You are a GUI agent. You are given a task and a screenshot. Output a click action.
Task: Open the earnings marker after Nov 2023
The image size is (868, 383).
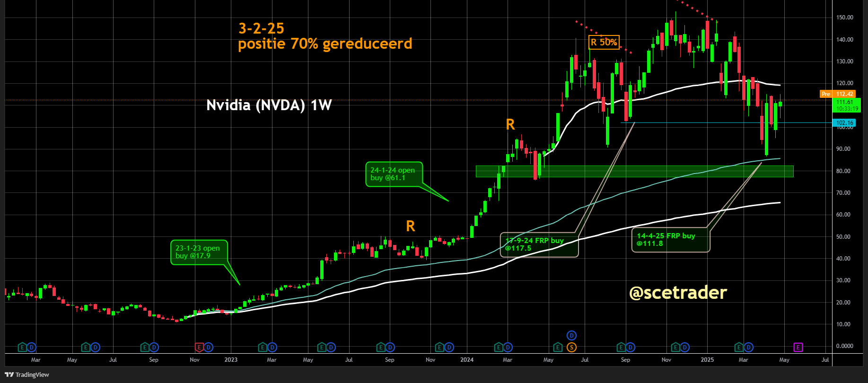(x=439, y=348)
